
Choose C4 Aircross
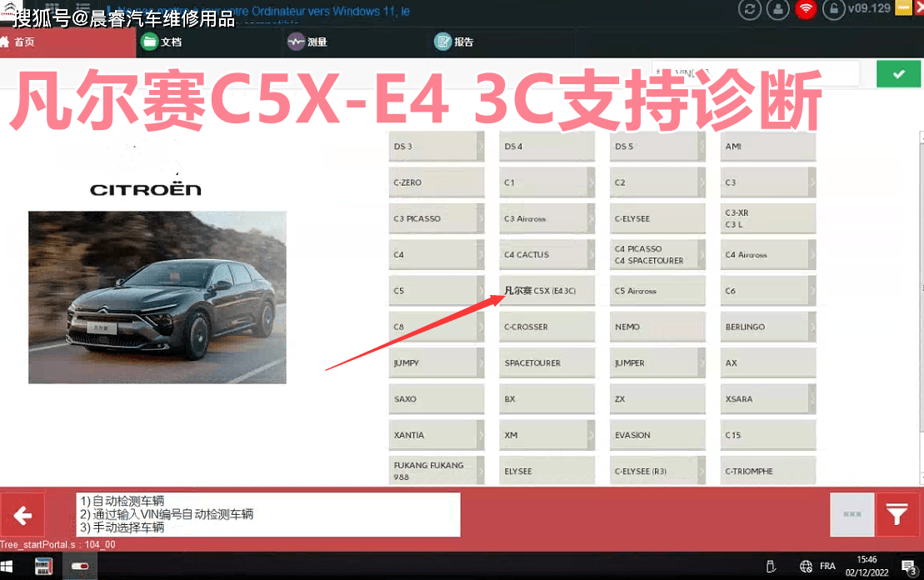(x=768, y=255)
